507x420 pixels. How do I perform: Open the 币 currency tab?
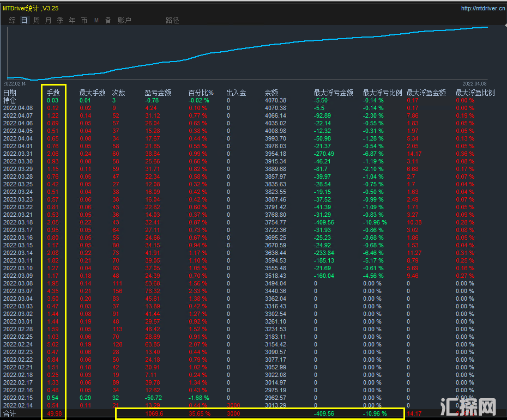click(x=84, y=20)
